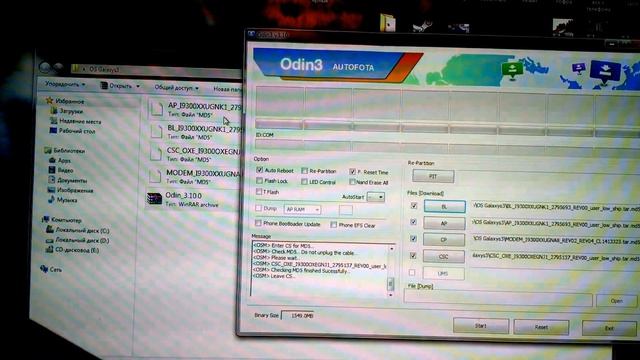Toggle Auto Reboot checkbox in Odin
This screenshot has height=360, width=640.
coord(260,169)
